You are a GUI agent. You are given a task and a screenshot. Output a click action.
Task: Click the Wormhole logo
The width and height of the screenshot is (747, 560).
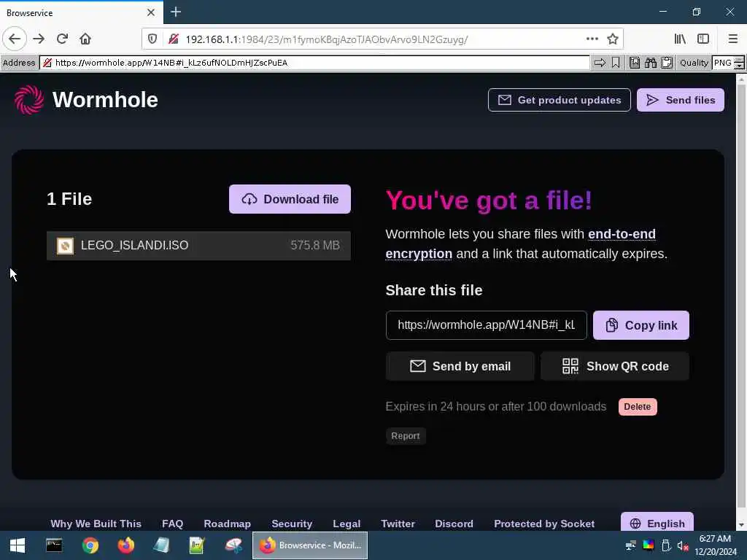tap(86, 100)
